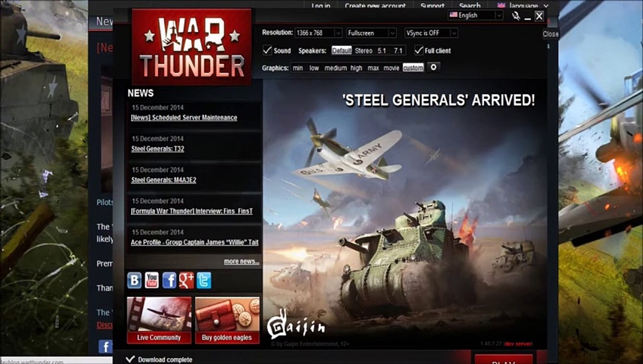
Task: Open the VSync is OFF dropdown
Action: [431, 33]
